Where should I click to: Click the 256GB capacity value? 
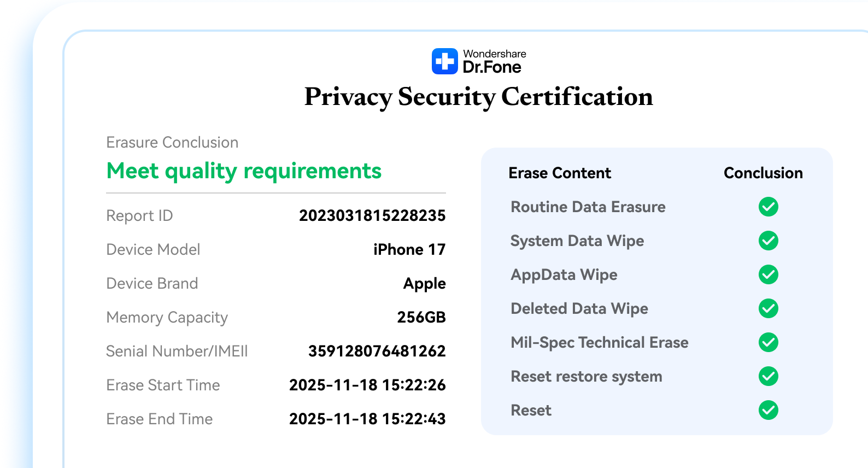(421, 317)
